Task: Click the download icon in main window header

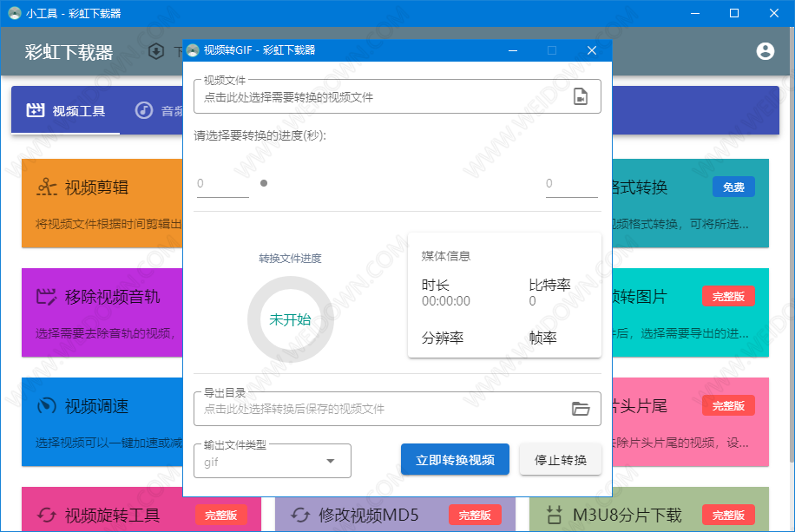Action: pos(156,51)
